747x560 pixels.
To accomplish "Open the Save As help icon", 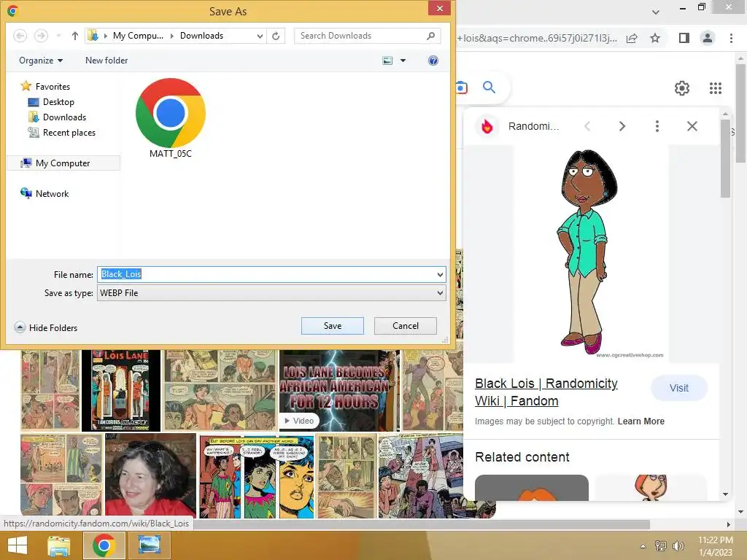I will coord(433,61).
